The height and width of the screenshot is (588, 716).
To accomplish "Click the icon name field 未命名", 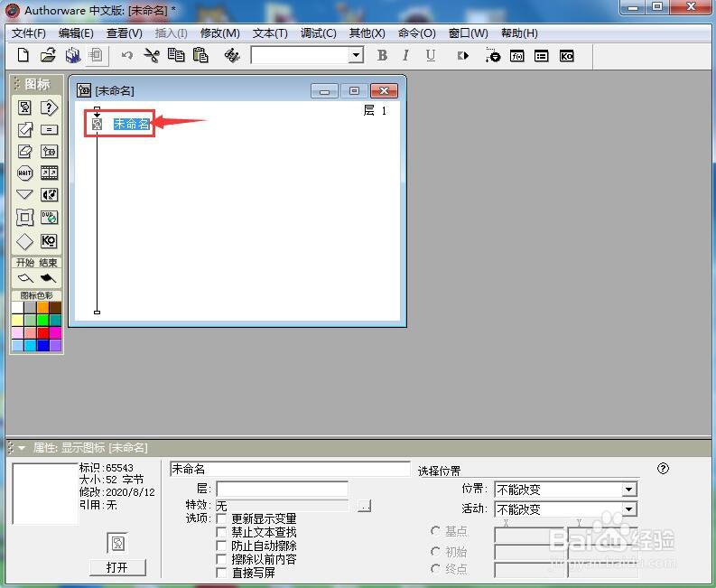I will (290, 469).
